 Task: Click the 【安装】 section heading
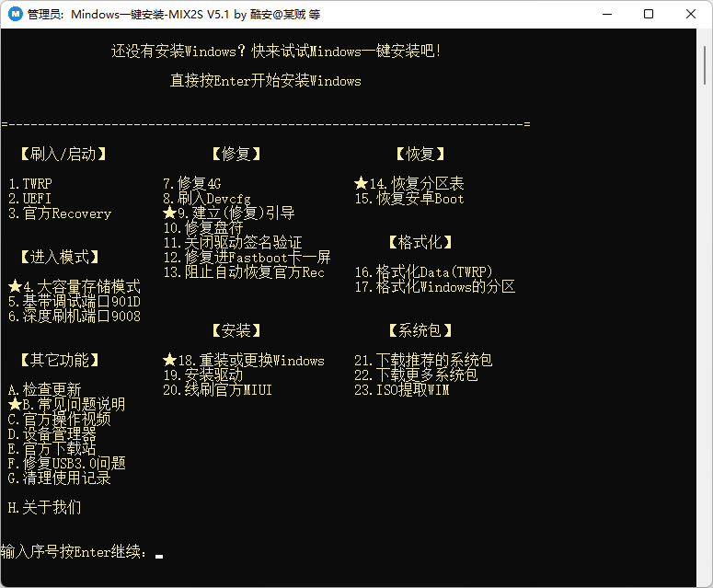coord(236,330)
